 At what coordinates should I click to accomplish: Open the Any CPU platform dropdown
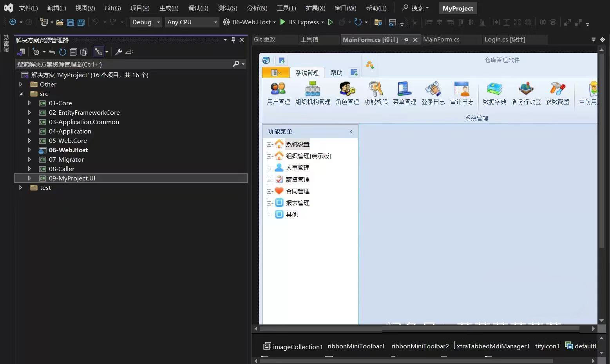coord(192,22)
